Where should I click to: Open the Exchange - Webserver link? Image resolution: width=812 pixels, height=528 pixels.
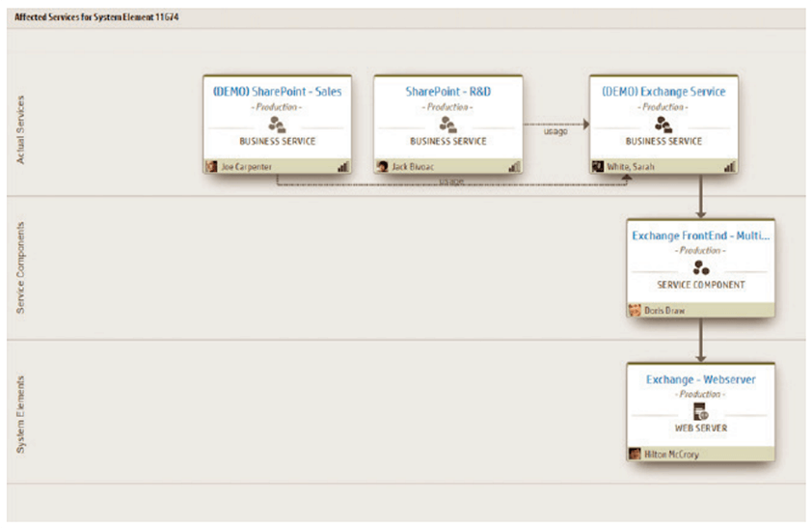pos(701,379)
